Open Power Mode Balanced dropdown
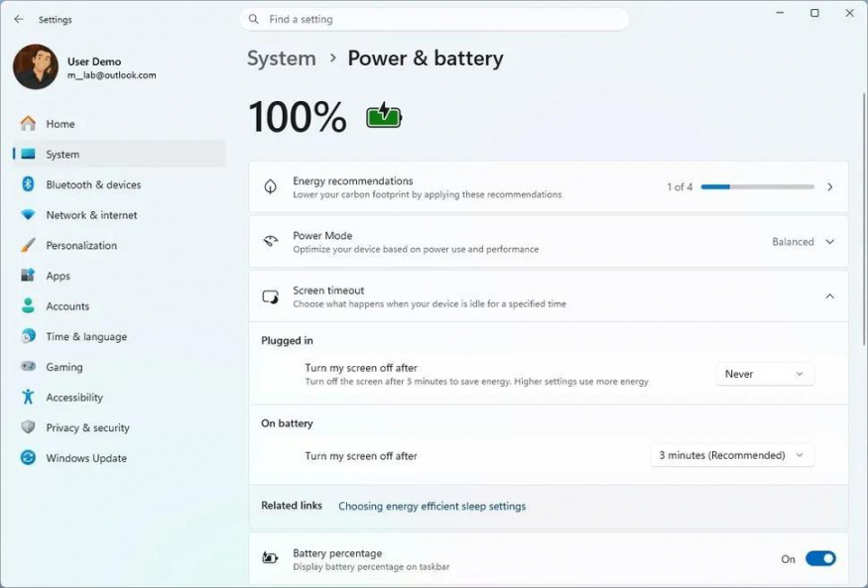This screenshot has height=588, width=868. pyautogui.click(x=804, y=242)
